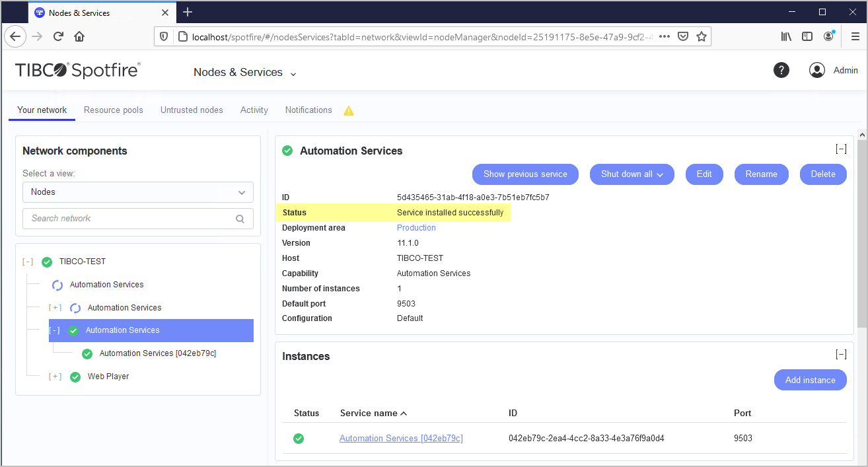The image size is (868, 467).
Task: Click the search magnifier in Search network
Action: (240, 219)
